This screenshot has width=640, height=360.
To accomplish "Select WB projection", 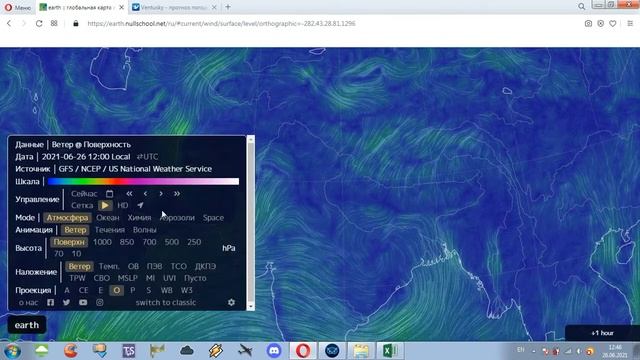I will [x=167, y=290].
